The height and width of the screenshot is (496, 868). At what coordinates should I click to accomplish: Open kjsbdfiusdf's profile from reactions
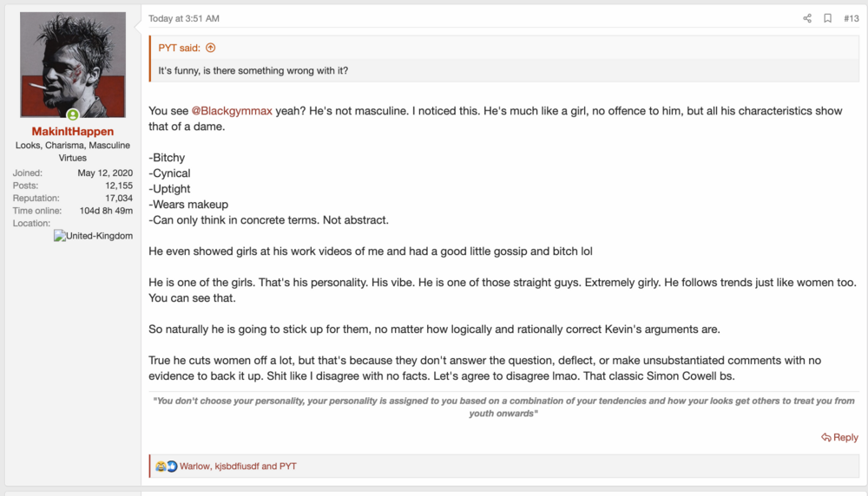click(236, 467)
